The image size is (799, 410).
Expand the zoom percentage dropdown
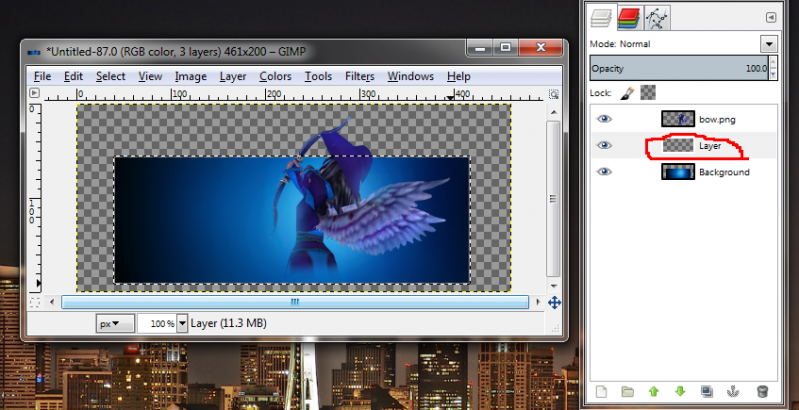click(181, 323)
